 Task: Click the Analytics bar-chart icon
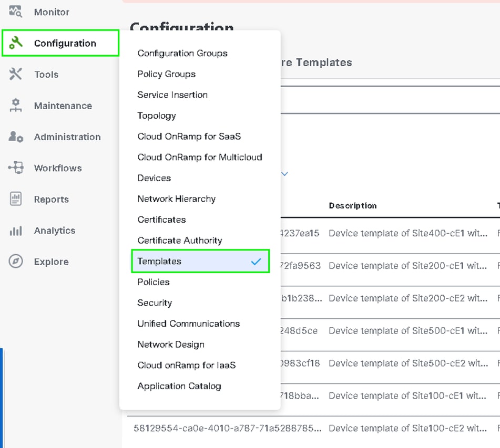[x=16, y=231]
